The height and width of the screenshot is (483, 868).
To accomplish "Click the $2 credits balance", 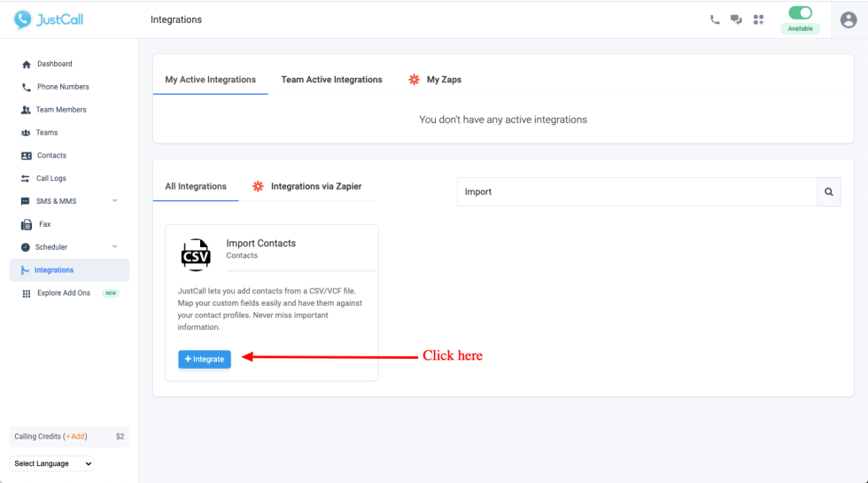I will point(120,436).
